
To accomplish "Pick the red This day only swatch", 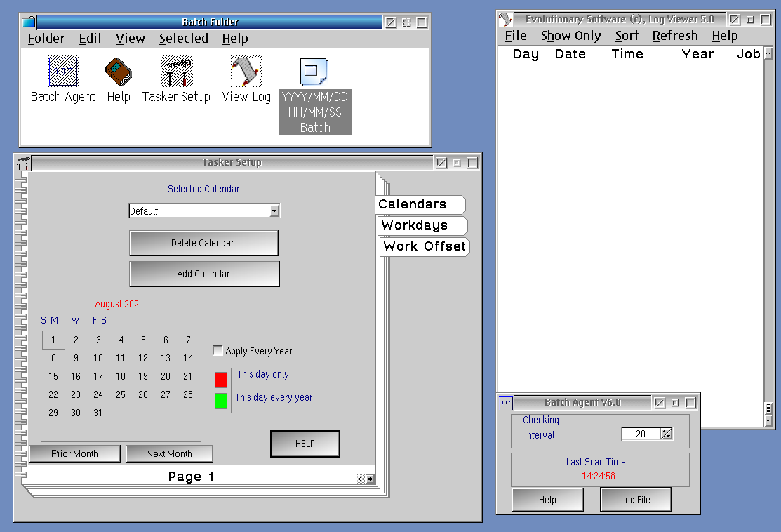I will pos(221,380).
